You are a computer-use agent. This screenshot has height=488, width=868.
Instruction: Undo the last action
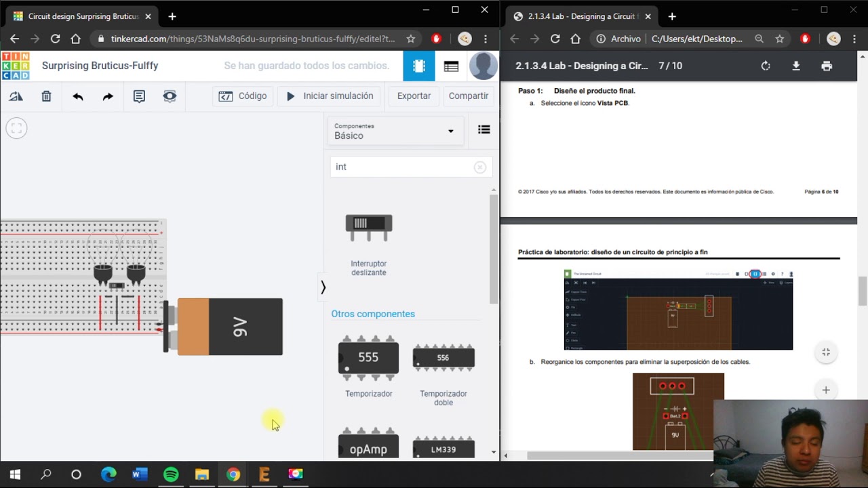[78, 96]
